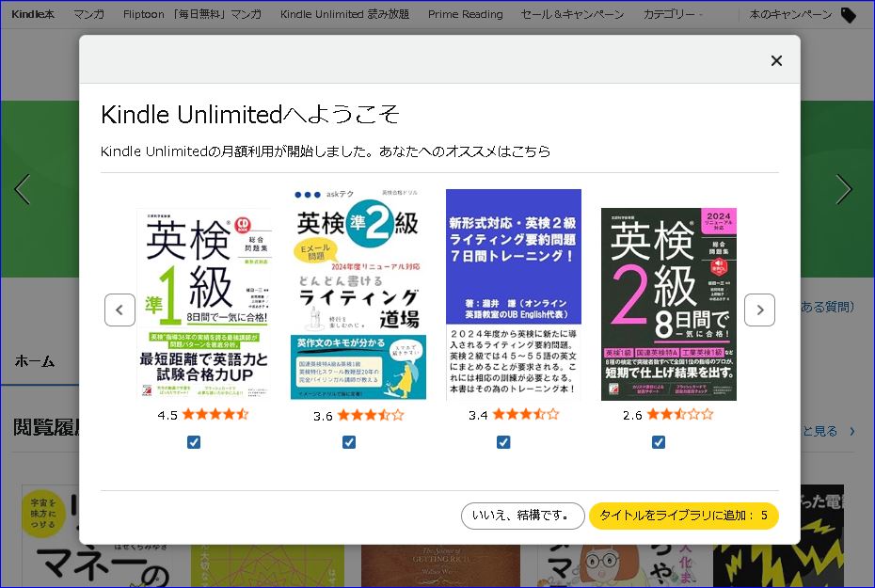This screenshot has height=588, width=875.
Task: Click the book campaign tag icon
Action: coord(849,15)
